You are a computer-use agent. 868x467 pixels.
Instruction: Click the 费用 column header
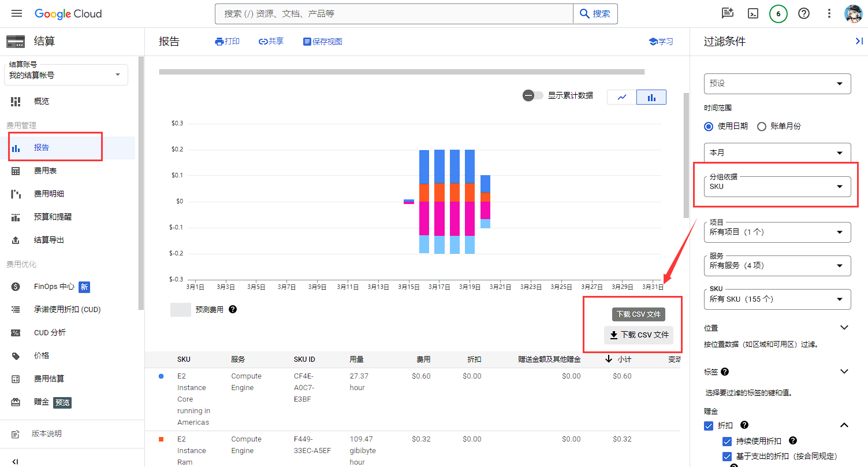tap(423, 359)
